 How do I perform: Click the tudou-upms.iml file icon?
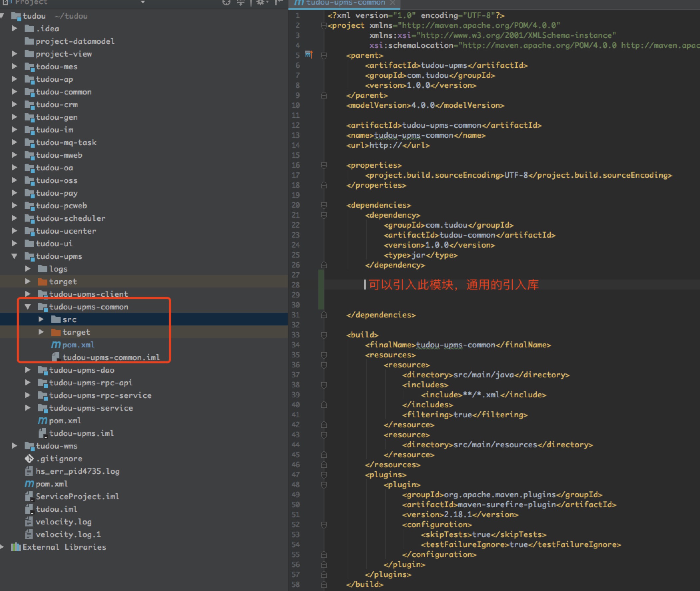(x=43, y=433)
